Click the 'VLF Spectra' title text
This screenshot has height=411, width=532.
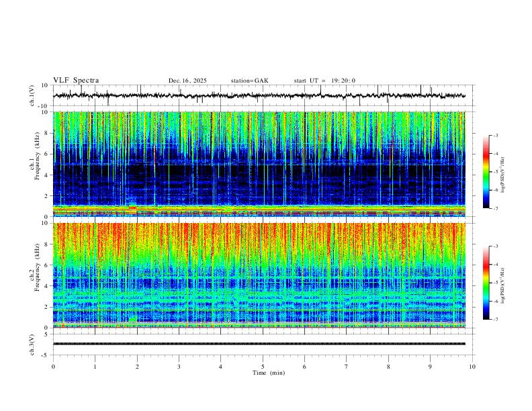[x=76, y=81]
